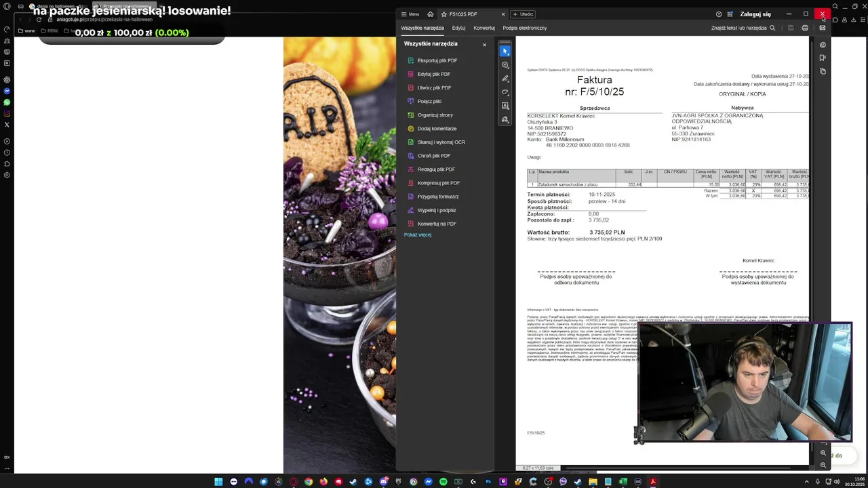The height and width of the screenshot is (488, 868).
Task: Select the Redaguj plik PDF tool
Action: pos(431,169)
